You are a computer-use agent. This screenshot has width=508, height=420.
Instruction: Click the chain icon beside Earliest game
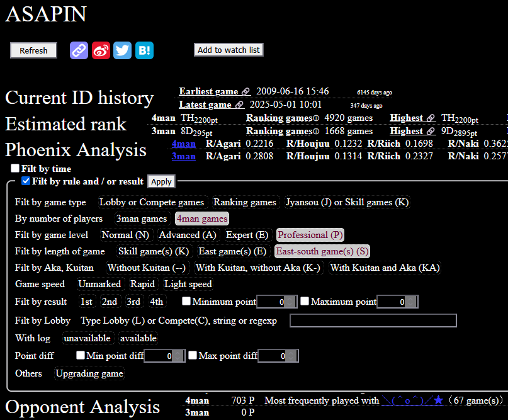(246, 92)
